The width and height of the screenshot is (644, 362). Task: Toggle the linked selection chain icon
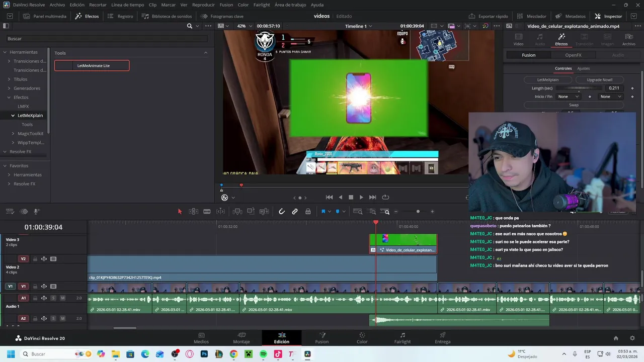[x=295, y=212]
